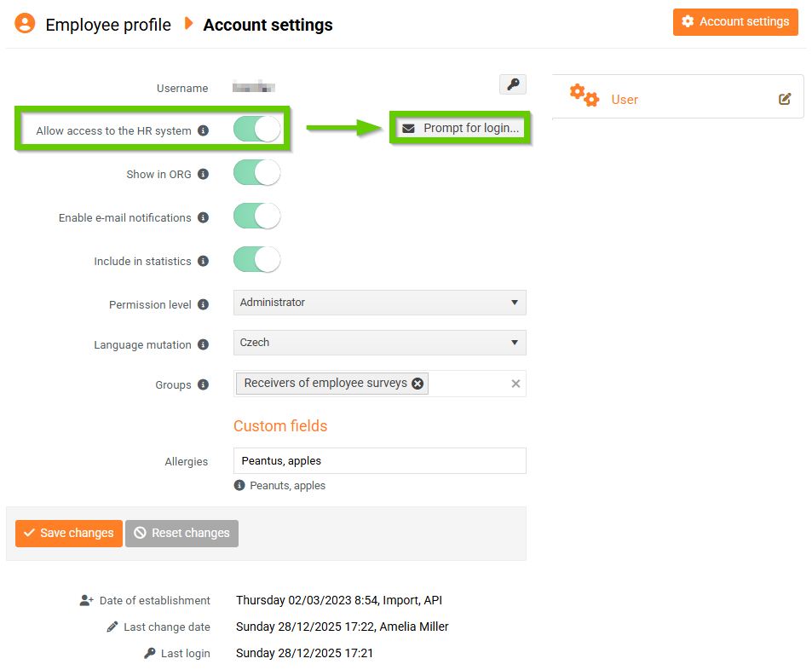Click info icon beside Enable e-mail notifications
The image size is (812, 670).
(x=203, y=217)
